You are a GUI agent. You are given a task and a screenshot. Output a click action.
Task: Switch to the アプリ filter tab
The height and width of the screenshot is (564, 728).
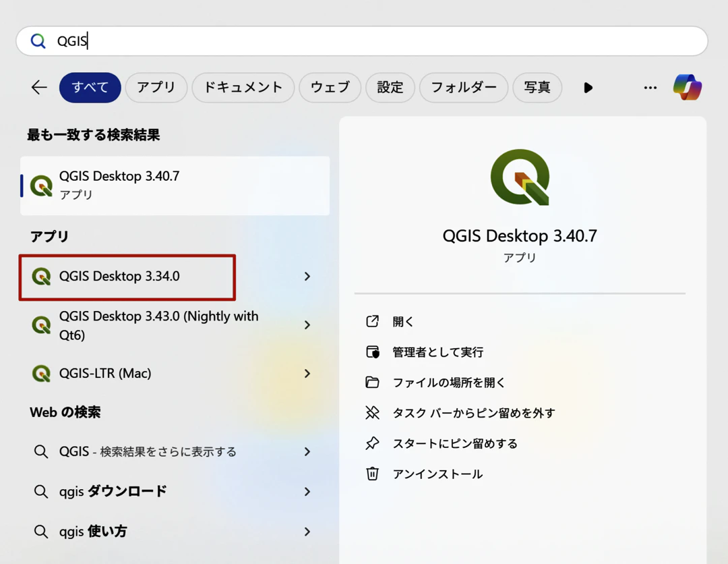coord(156,87)
